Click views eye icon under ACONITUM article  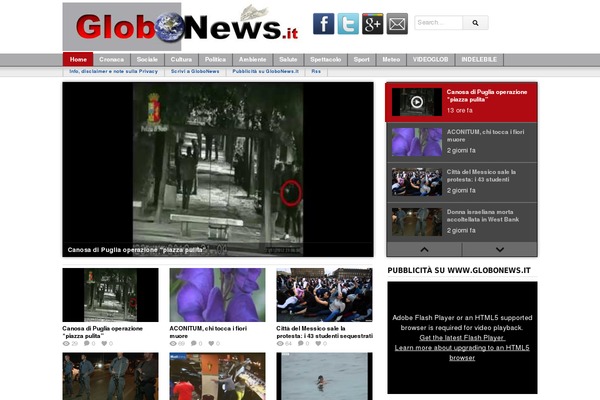173,344
